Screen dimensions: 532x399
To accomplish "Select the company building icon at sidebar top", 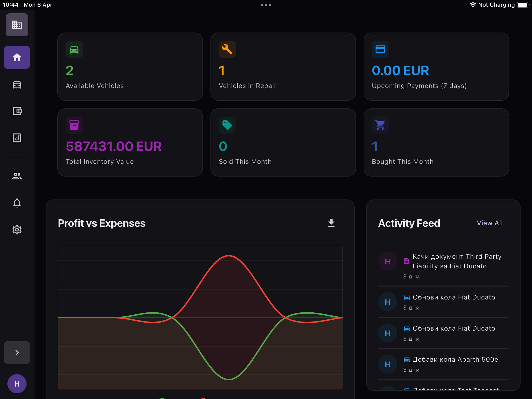I will pos(17,25).
